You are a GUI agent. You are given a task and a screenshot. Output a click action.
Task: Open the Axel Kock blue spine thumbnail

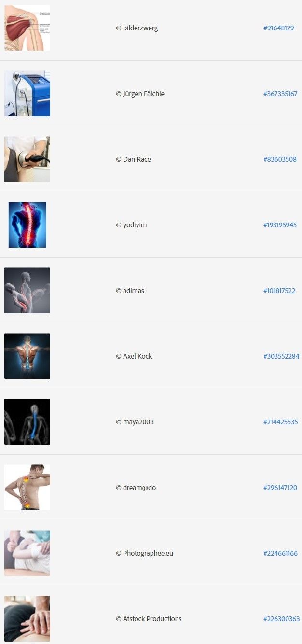27,356
